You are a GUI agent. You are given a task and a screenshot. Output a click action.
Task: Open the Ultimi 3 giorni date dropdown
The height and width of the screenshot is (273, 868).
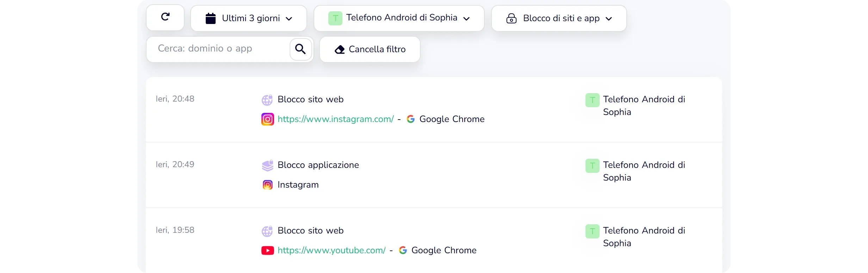pos(249,18)
